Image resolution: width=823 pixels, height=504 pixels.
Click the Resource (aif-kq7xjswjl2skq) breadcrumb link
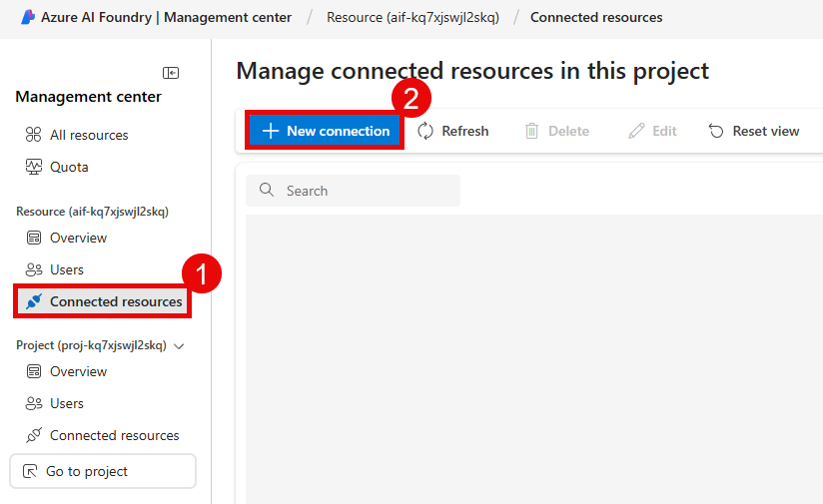(x=411, y=17)
